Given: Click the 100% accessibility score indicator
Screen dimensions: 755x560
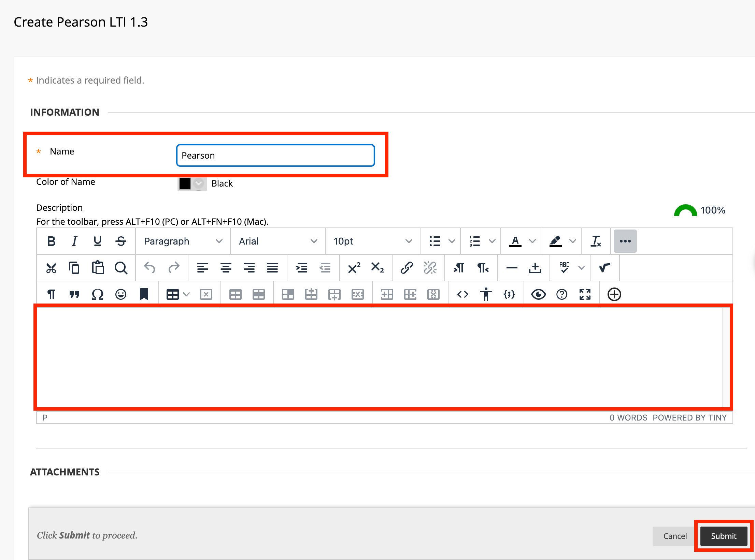Looking at the screenshot, I should click(700, 210).
